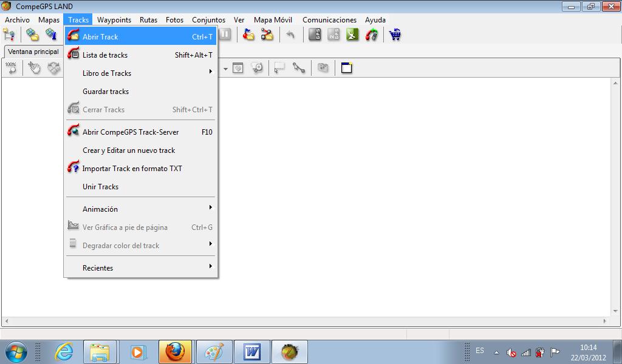
Task: Click the first toolbar selection-tree icon
Action: 10,35
